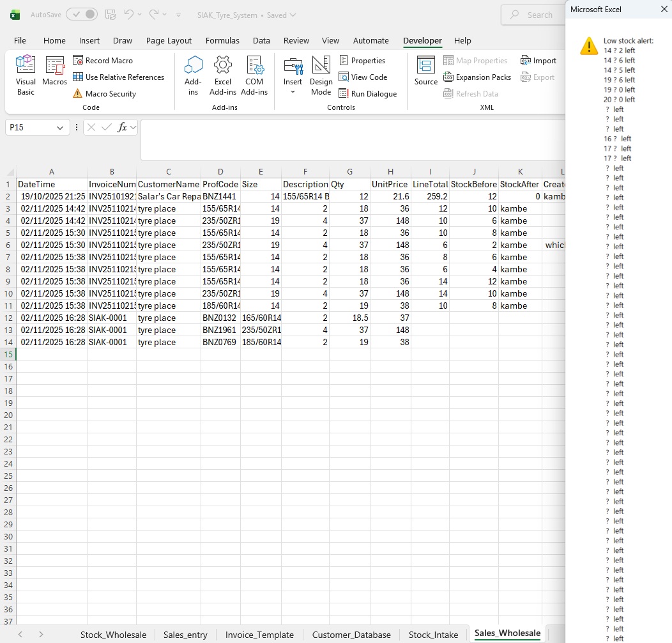Expand the Undo history dropdown
This screenshot has width=672, height=643.
point(140,15)
